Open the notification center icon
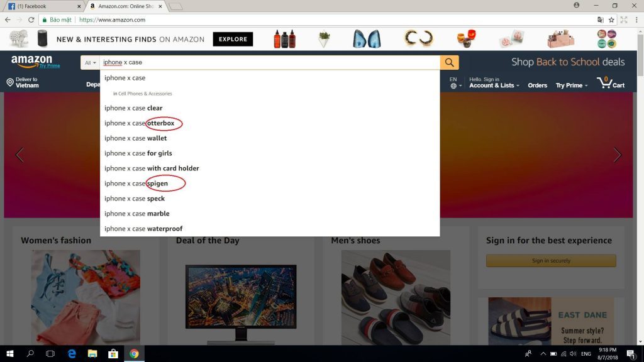644x362 pixels. click(631, 353)
